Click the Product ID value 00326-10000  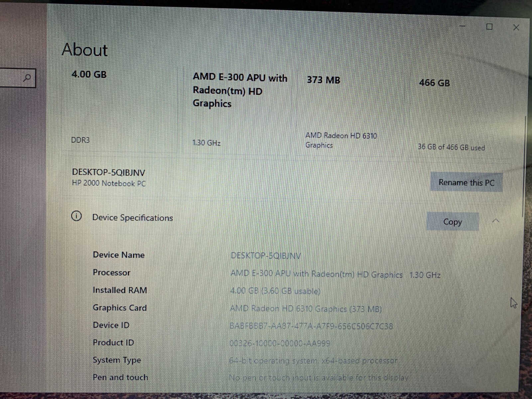(x=280, y=343)
